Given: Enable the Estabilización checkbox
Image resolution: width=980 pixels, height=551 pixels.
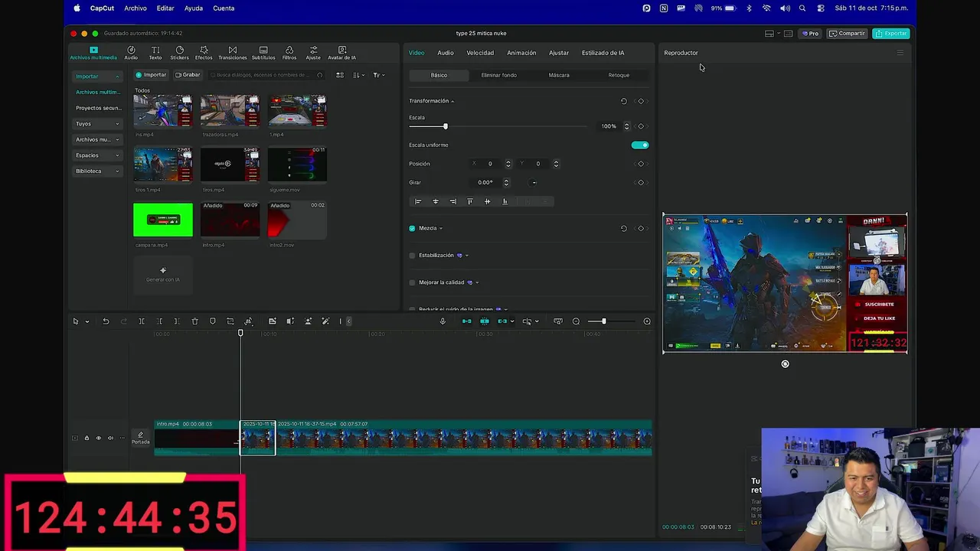Looking at the screenshot, I should point(412,256).
